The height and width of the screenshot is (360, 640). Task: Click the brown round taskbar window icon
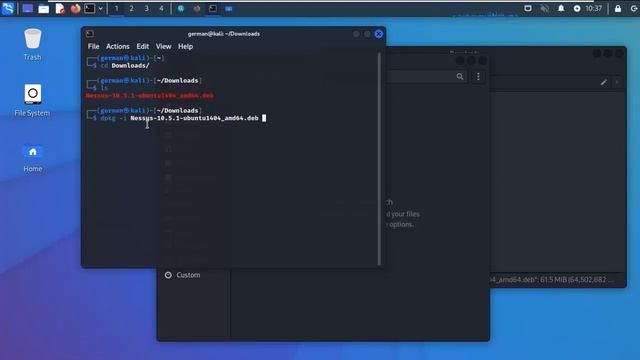pos(197,8)
